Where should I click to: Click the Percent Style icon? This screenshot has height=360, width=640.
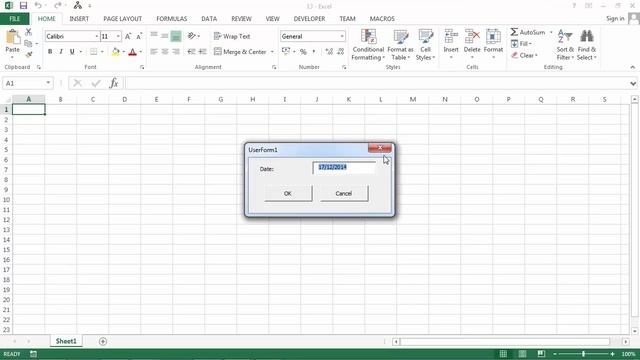303,52
